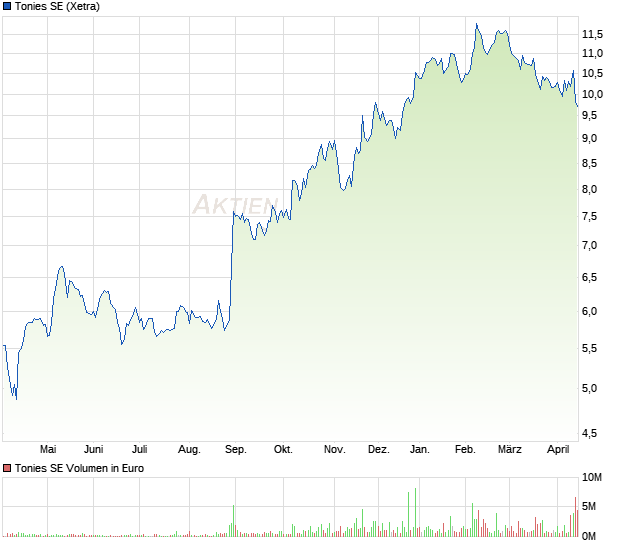Screen dimensions: 620x546
Task: Select the 'Okt.' month label
Action: [x=283, y=449]
